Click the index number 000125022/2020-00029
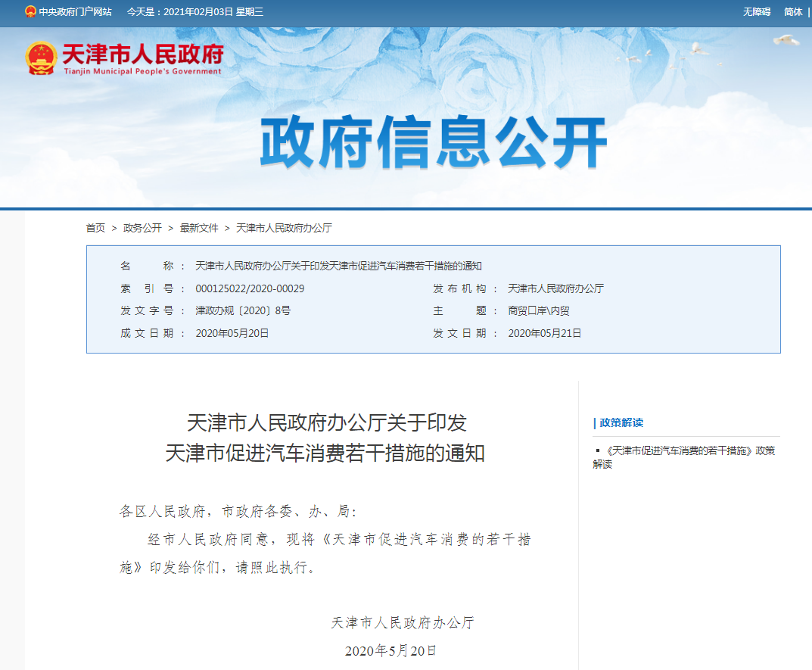812x670 pixels. [250, 288]
